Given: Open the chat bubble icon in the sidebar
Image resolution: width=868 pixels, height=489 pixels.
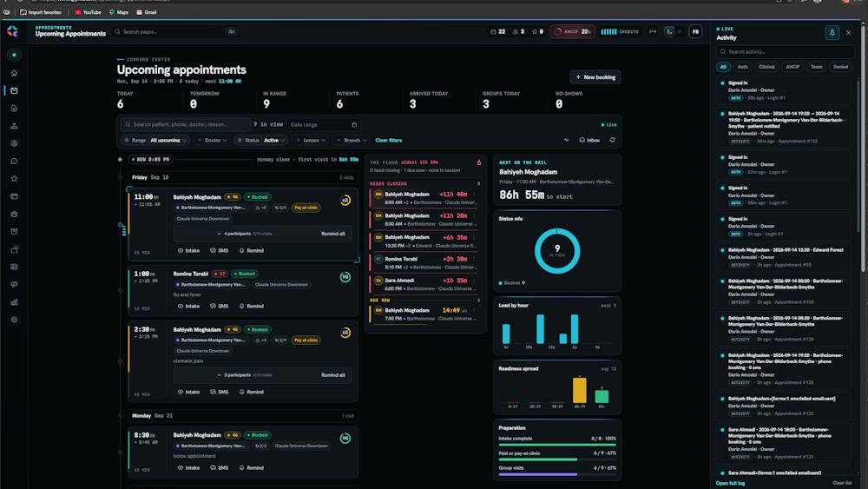Looking at the screenshot, I should pos(14,162).
